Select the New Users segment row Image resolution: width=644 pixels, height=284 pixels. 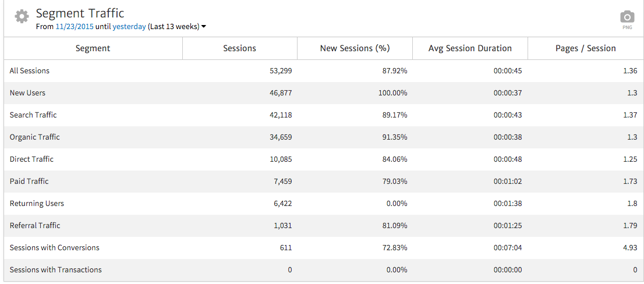[x=27, y=93]
